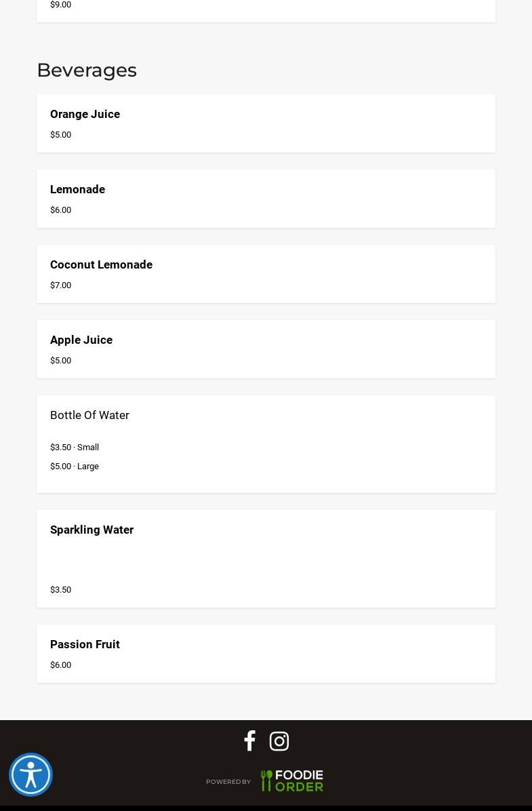Open the accessibility options widget
The image size is (532, 811).
pyautogui.click(x=30, y=774)
